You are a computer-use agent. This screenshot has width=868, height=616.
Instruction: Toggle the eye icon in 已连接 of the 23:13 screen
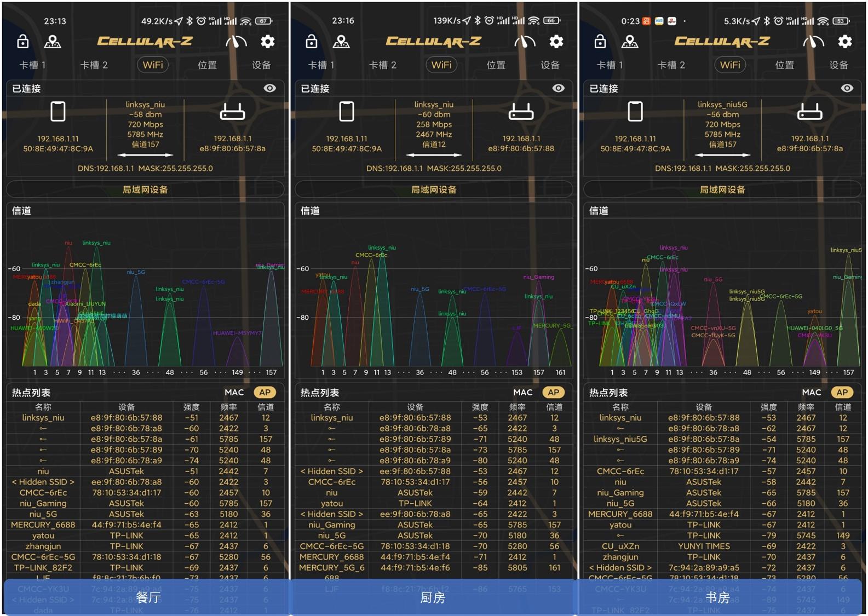[269, 88]
